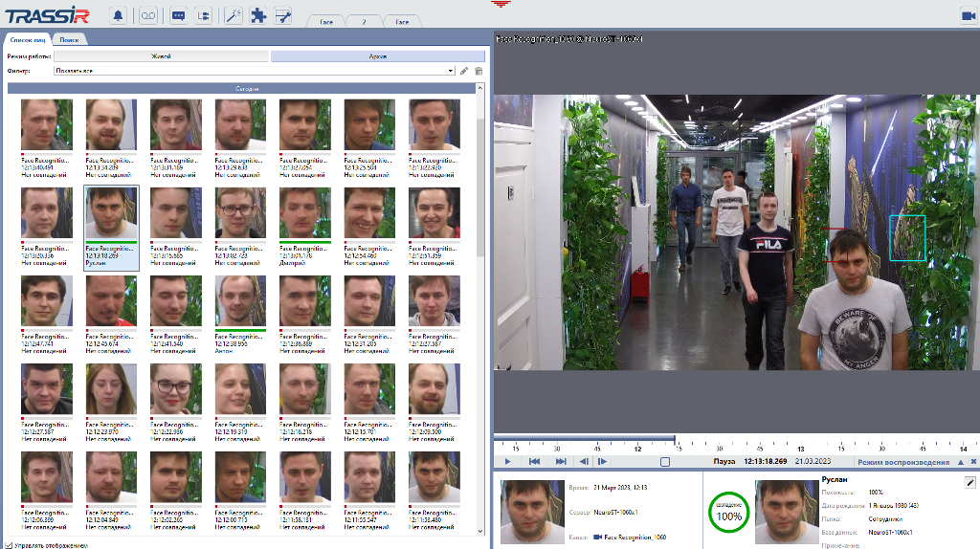Open the operator chat message icon

[x=177, y=15]
